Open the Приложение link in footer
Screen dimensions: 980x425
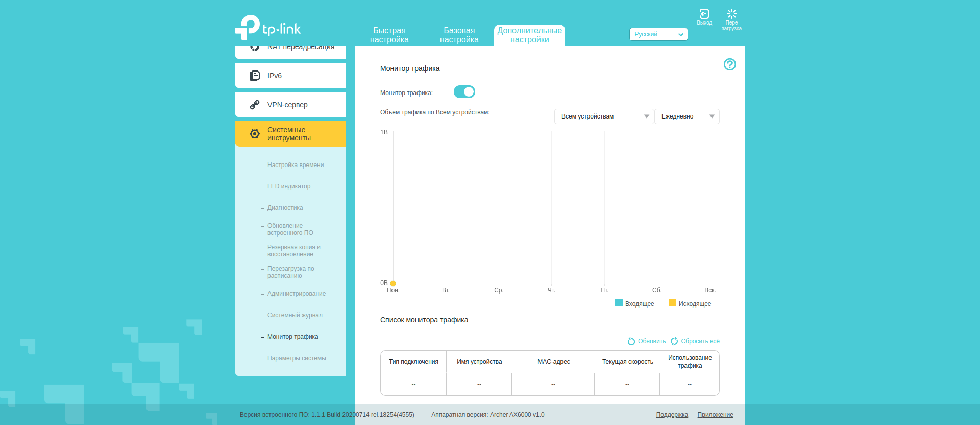(715, 415)
